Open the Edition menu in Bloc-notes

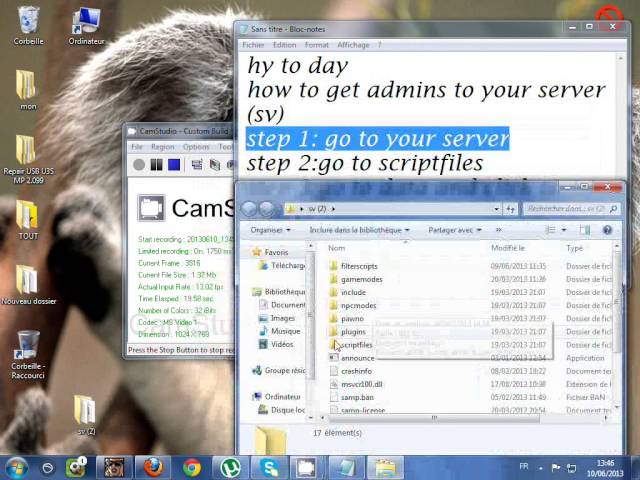click(x=284, y=45)
